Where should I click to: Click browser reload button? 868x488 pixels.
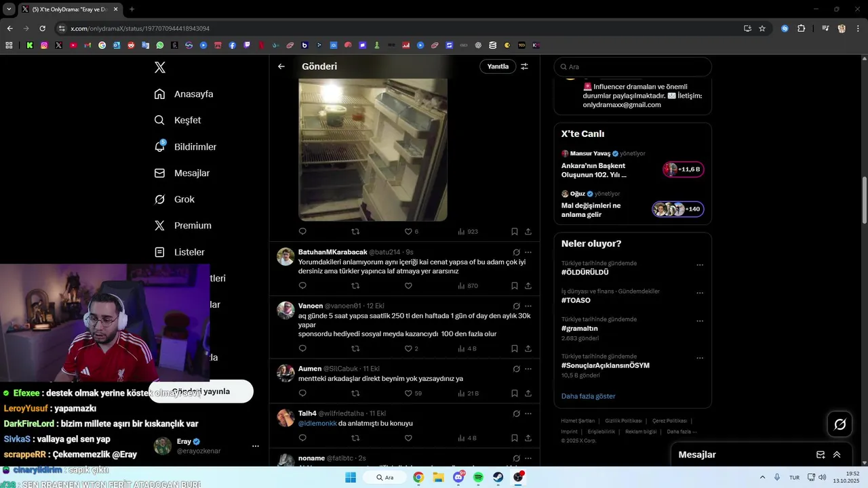tap(42, 28)
